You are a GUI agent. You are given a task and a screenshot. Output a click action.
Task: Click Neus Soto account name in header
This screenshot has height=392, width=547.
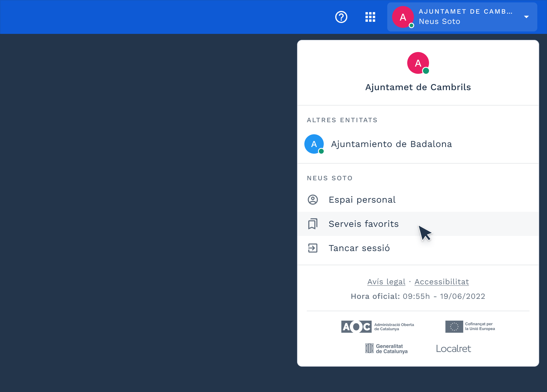click(439, 22)
